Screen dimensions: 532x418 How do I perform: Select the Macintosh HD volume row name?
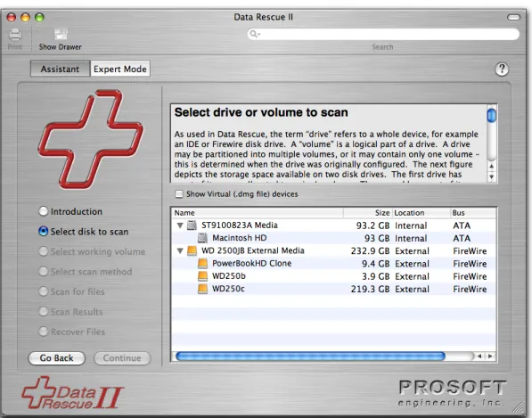[x=240, y=238]
